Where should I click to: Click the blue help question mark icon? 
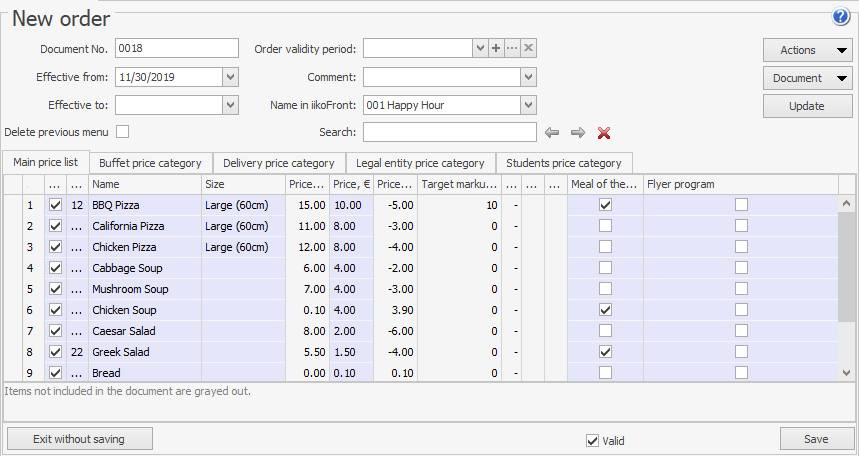point(840,16)
